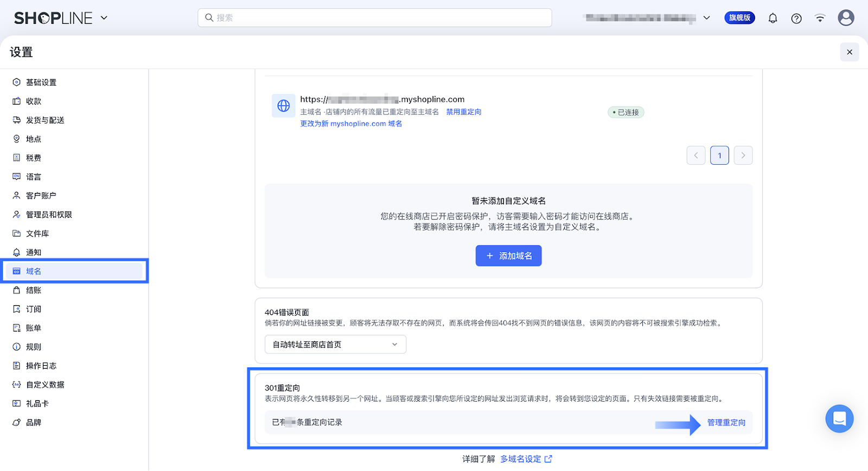
Task: Check the Wi-Fi connection status icon
Action: (x=820, y=18)
